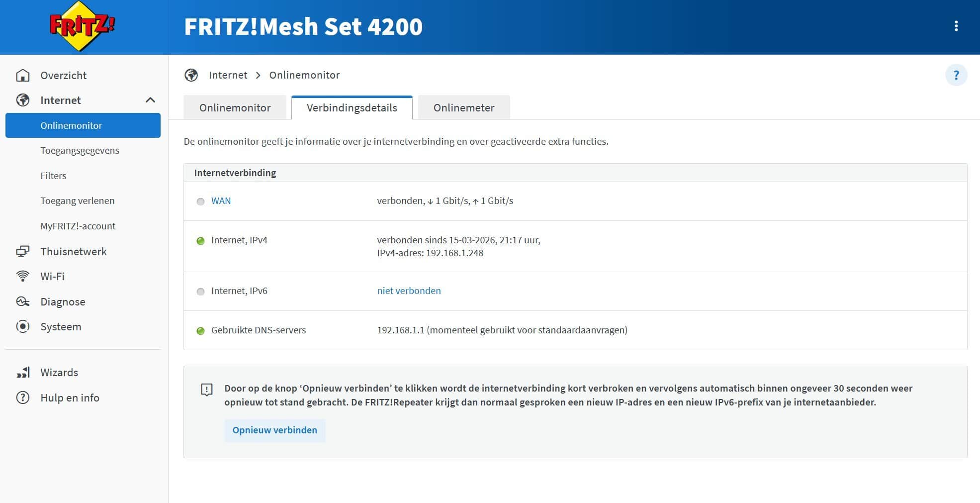The image size is (980, 503).
Task: Switch to the Onlinemonitor tab
Action: [235, 107]
